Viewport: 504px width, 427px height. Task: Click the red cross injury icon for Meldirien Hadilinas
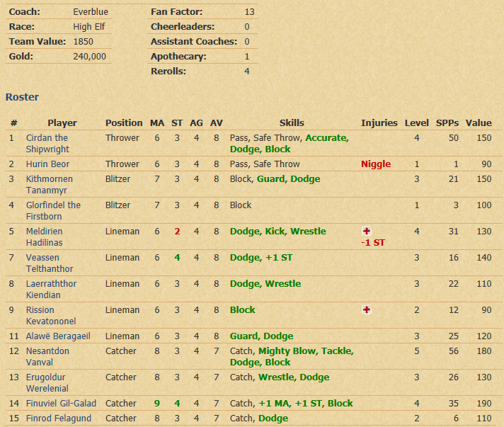pyautogui.click(x=367, y=231)
